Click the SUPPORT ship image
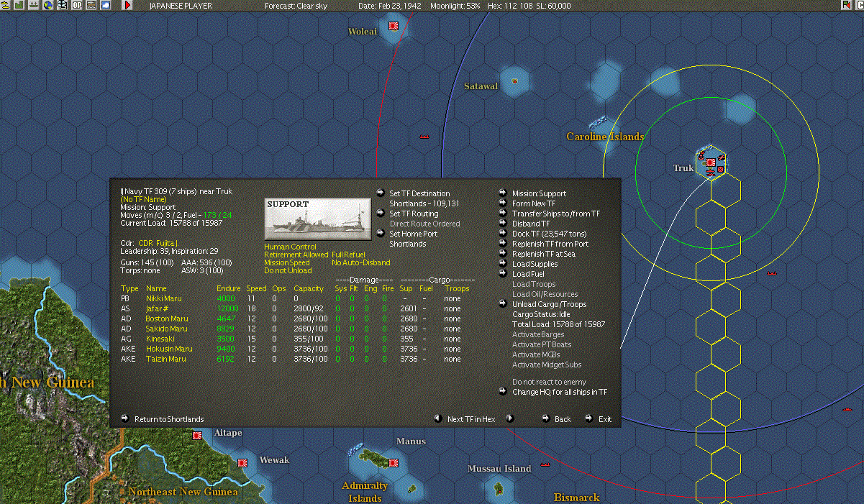Image resolution: width=864 pixels, height=504 pixels. coord(317,219)
